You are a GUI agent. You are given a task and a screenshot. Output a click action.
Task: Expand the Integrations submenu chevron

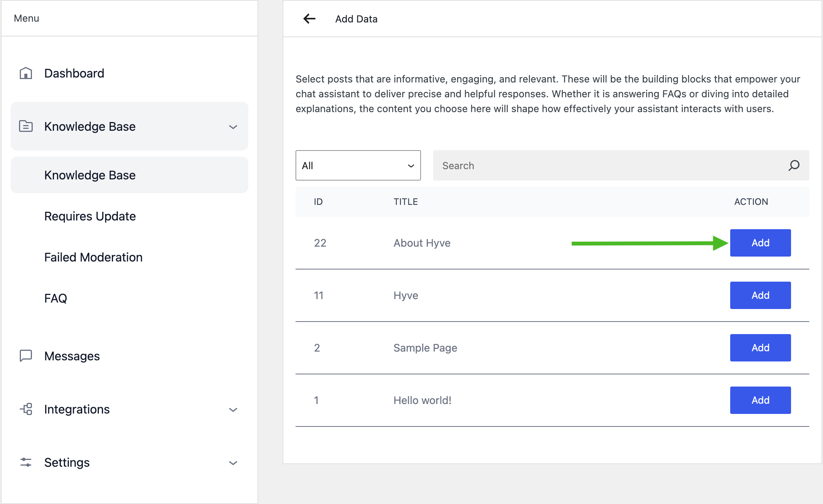(233, 409)
